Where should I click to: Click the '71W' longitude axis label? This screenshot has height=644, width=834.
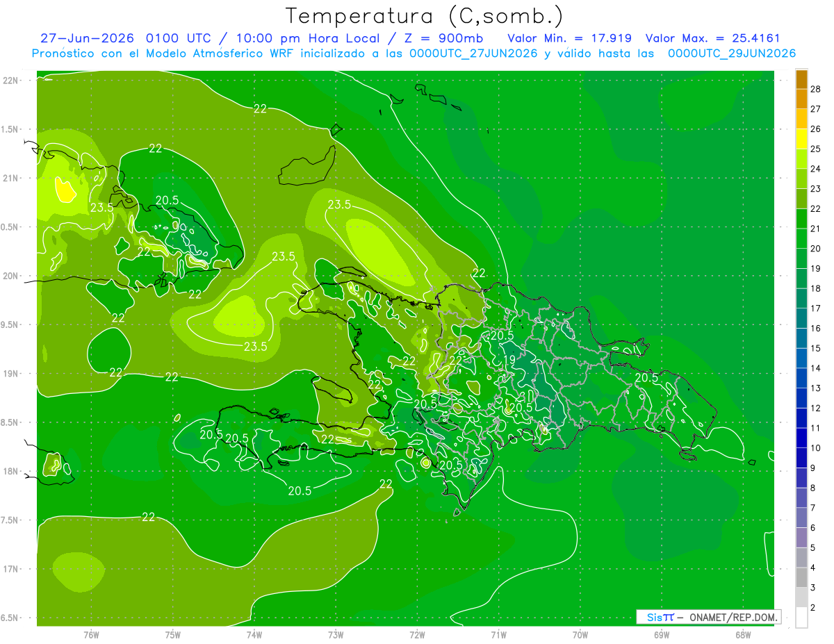(x=498, y=635)
